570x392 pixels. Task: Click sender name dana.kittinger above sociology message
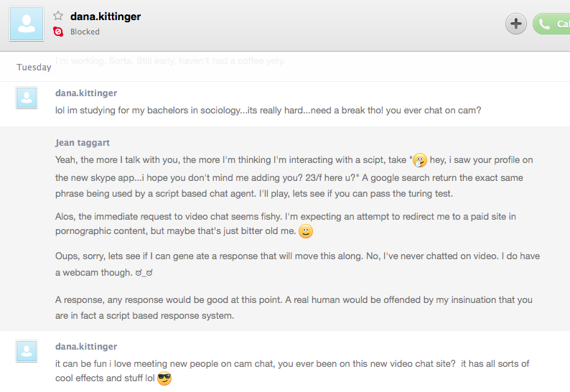tap(86, 93)
